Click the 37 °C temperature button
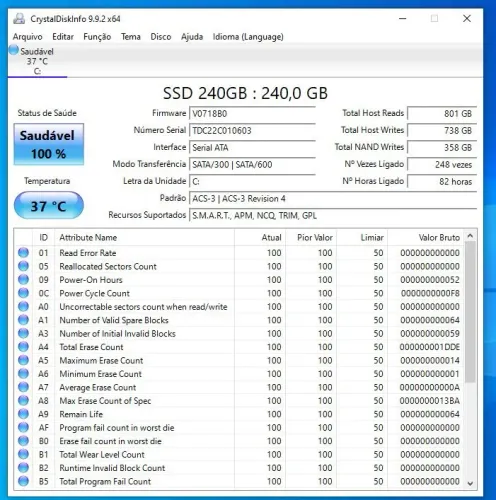The image size is (496, 500). [x=49, y=206]
